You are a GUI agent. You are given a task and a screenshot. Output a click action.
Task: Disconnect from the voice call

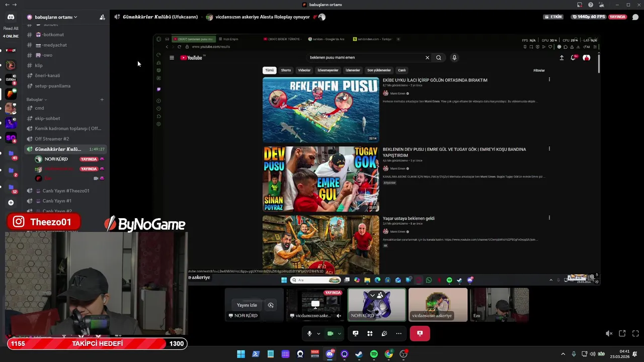coord(420,333)
